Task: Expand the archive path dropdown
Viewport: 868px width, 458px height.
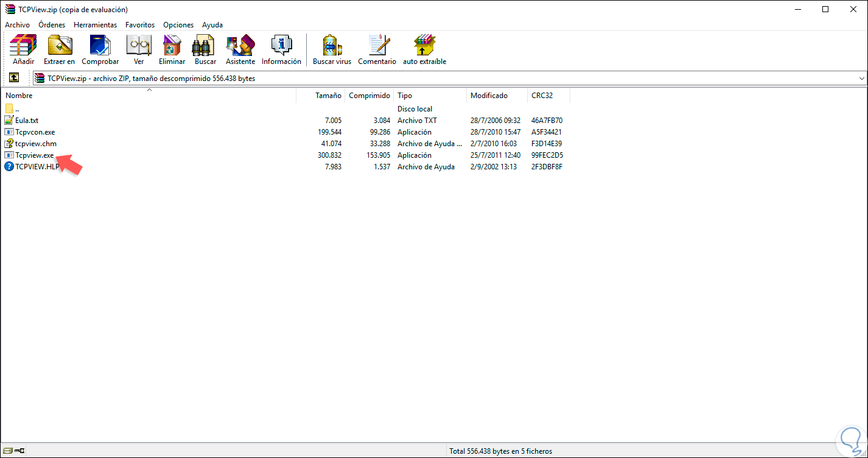Action: (861, 79)
